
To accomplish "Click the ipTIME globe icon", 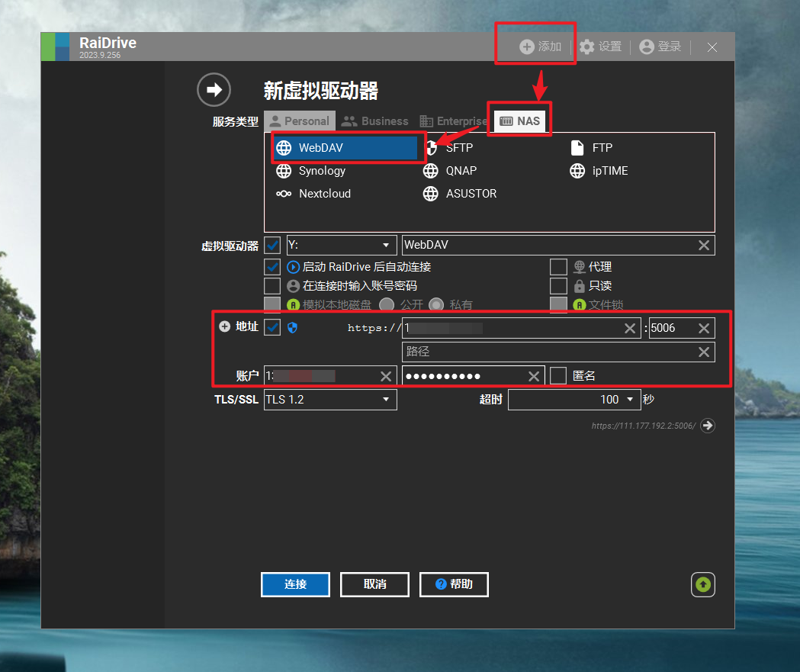I will [x=577, y=171].
